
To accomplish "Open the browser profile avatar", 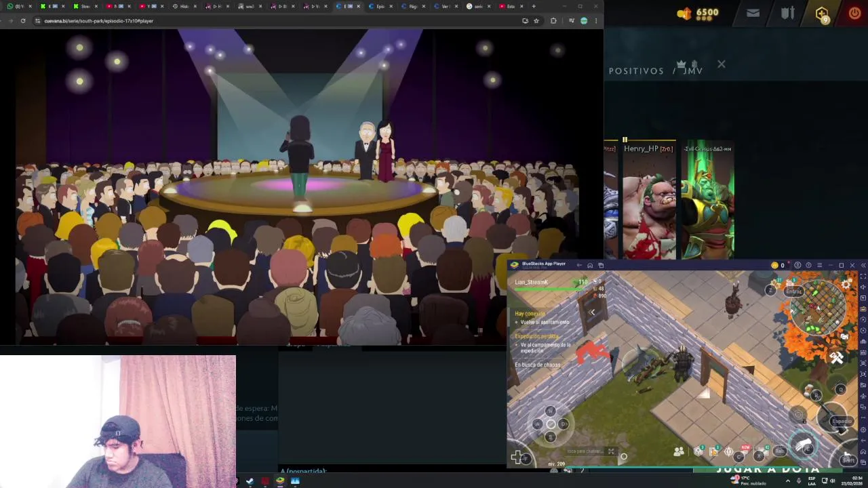I will tap(584, 21).
